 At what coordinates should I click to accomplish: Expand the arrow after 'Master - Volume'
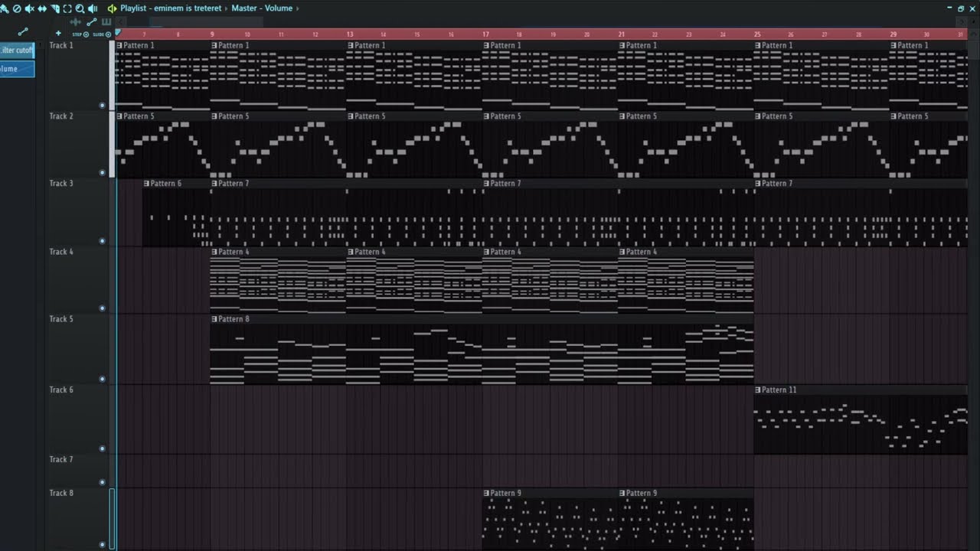(x=297, y=8)
